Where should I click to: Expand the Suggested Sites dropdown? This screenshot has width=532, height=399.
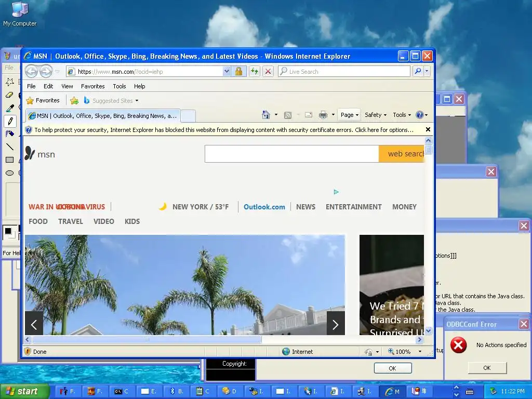(137, 101)
